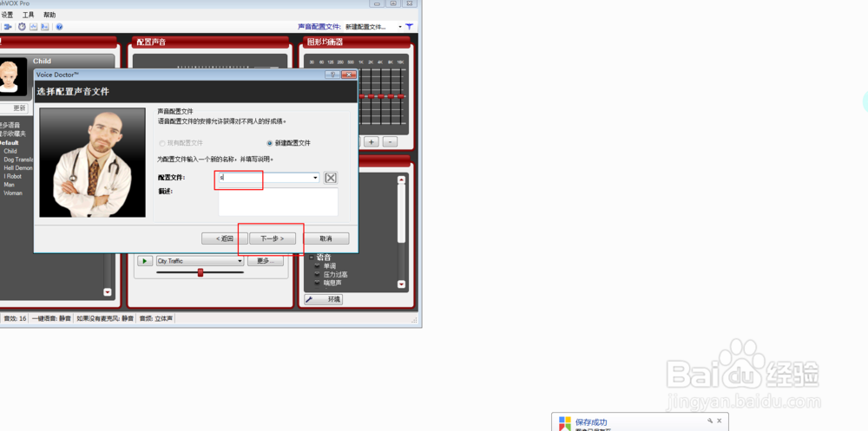Image resolution: width=868 pixels, height=431 pixels.
Task: Click the 如果没有麦克风: 静音 status entry
Action: (105, 318)
